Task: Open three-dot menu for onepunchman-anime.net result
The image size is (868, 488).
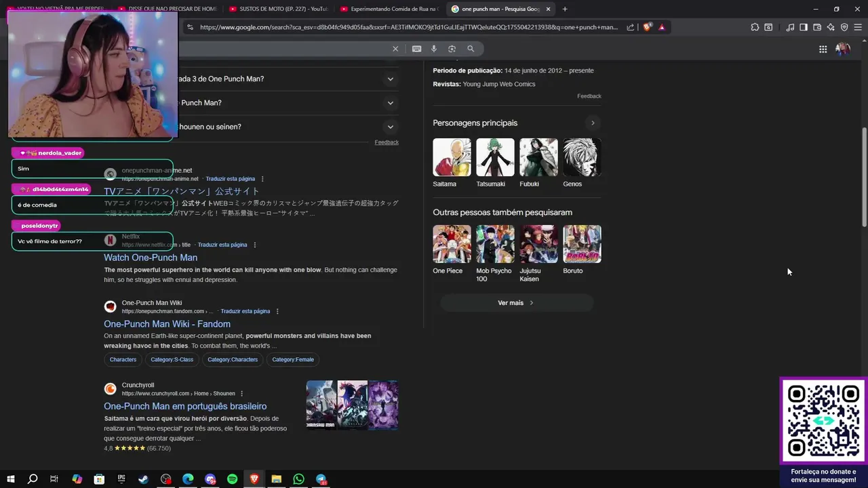Action: coord(262,179)
